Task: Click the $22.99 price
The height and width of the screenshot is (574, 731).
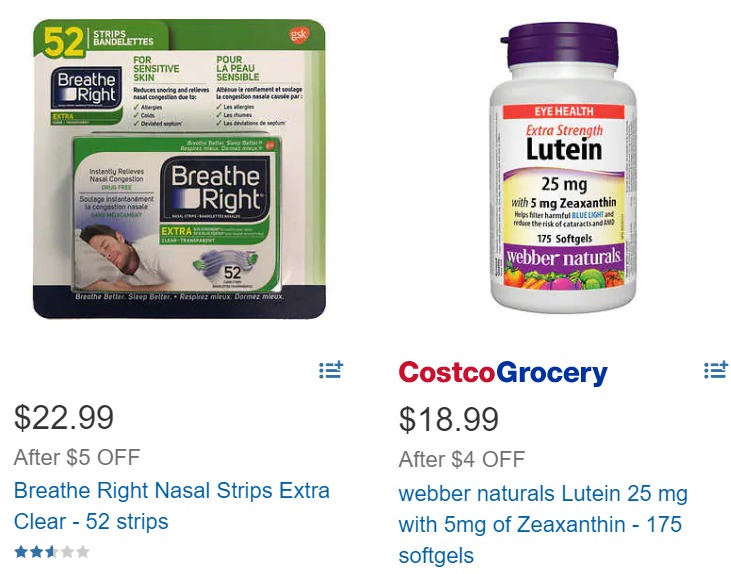Action: tap(64, 417)
